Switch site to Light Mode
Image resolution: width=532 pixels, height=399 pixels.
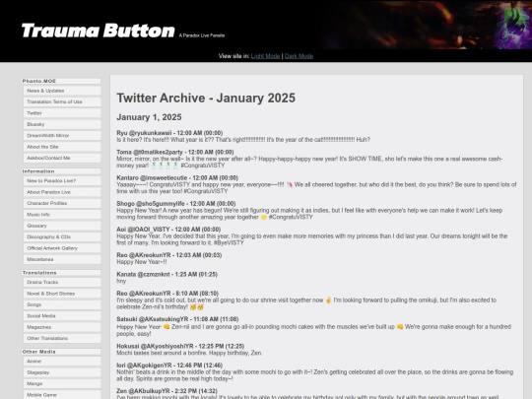pyautogui.click(x=265, y=56)
